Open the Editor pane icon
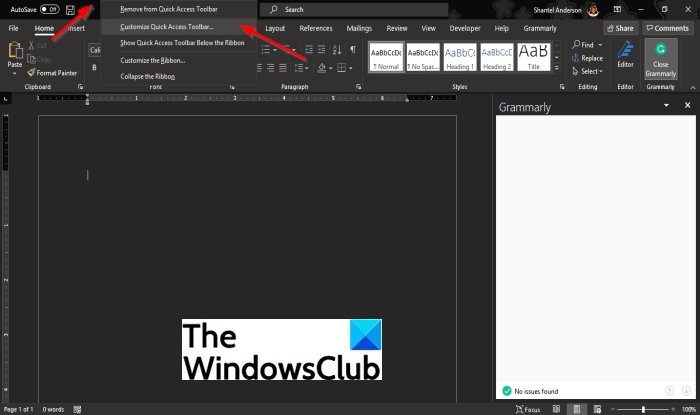Image resolution: width=700 pixels, height=415 pixels. [625, 55]
